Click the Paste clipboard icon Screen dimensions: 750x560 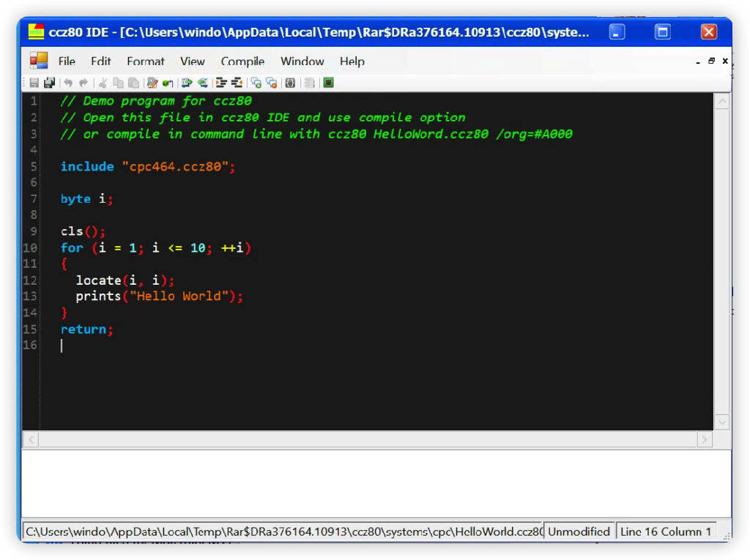click(133, 83)
